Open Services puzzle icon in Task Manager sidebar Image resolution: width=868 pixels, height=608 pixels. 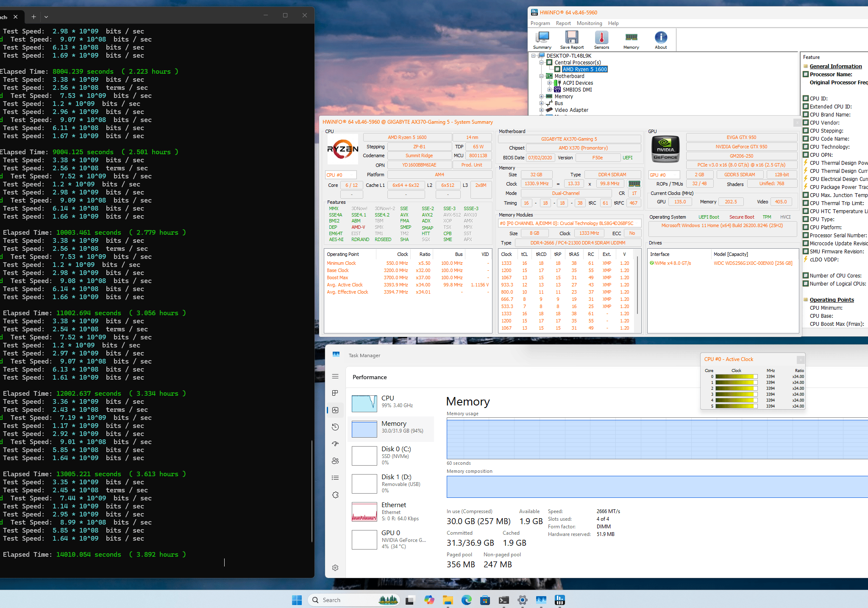tap(335, 495)
